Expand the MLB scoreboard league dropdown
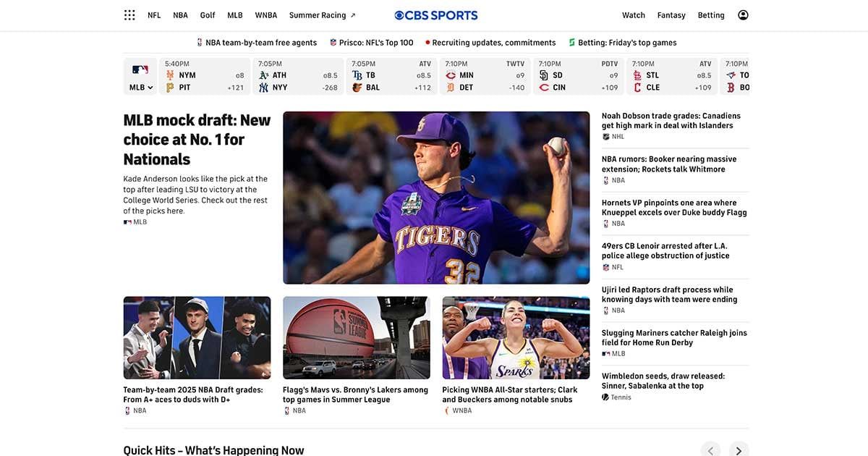Screen dimensions: 868x456 coord(141,88)
